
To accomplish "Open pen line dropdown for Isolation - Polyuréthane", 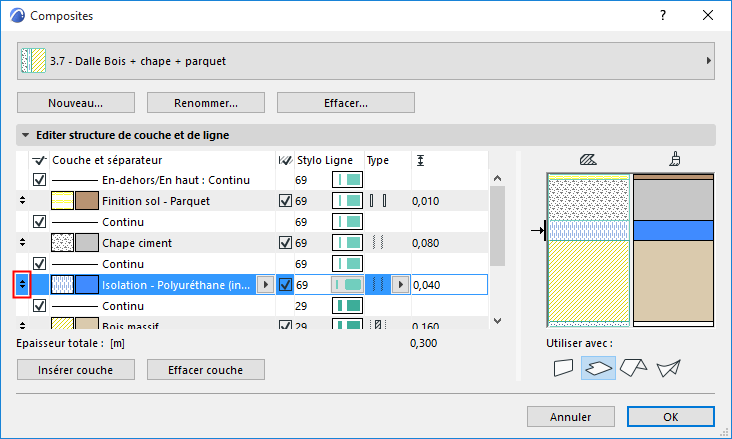I will click(x=347, y=285).
